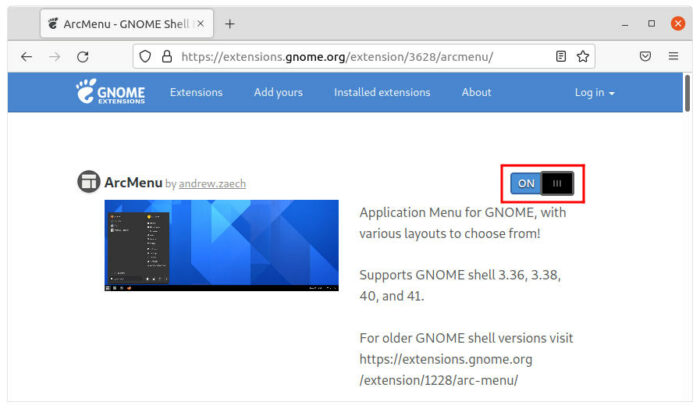Image resolution: width=700 pixels, height=409 pixels.
Task: Go back to the previous page
Action: (x=26, y=57)
